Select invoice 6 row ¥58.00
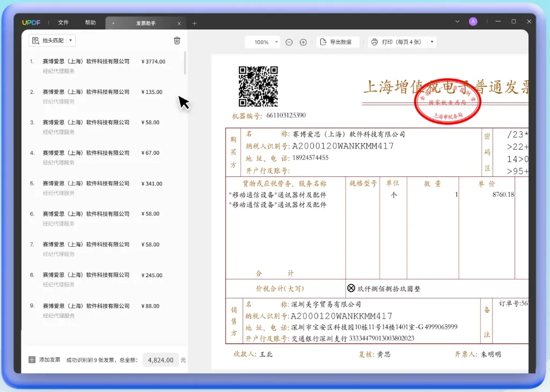550x392 pixels. click(x=104, y=218)
